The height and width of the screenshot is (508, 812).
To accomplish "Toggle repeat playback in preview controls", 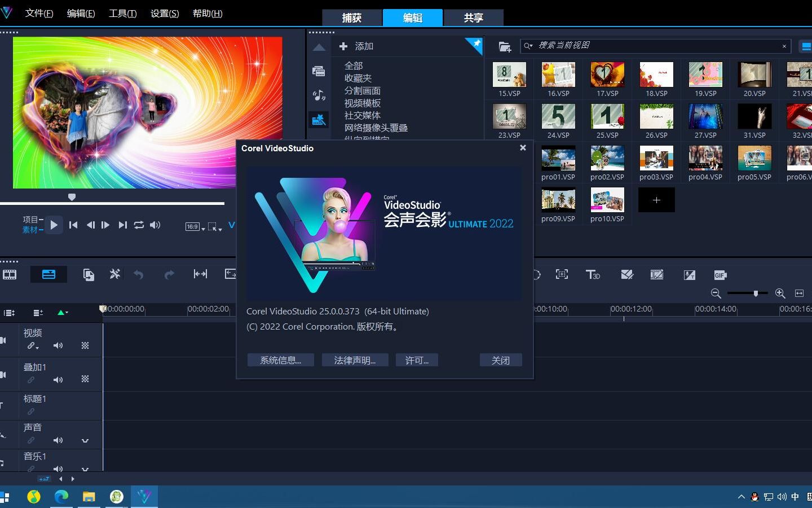I will (139, 225).
